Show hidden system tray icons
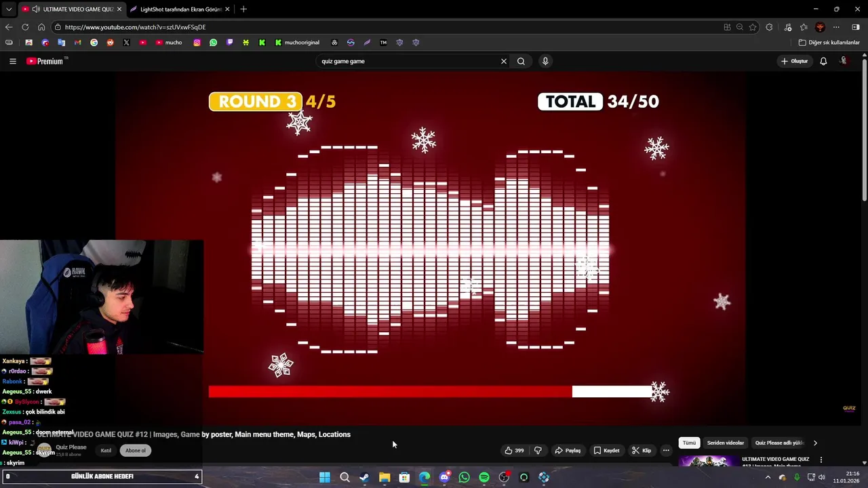868x488 pixels. 768,477
